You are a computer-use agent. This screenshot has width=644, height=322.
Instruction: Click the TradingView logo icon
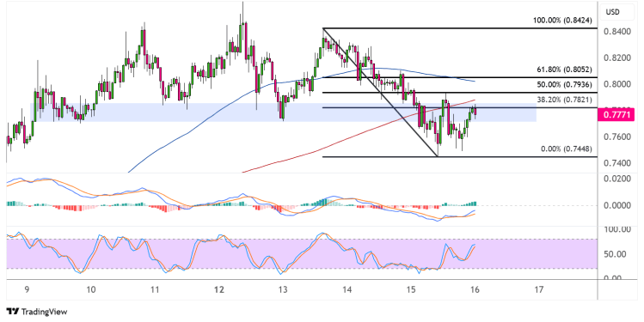tap(13, 312)
